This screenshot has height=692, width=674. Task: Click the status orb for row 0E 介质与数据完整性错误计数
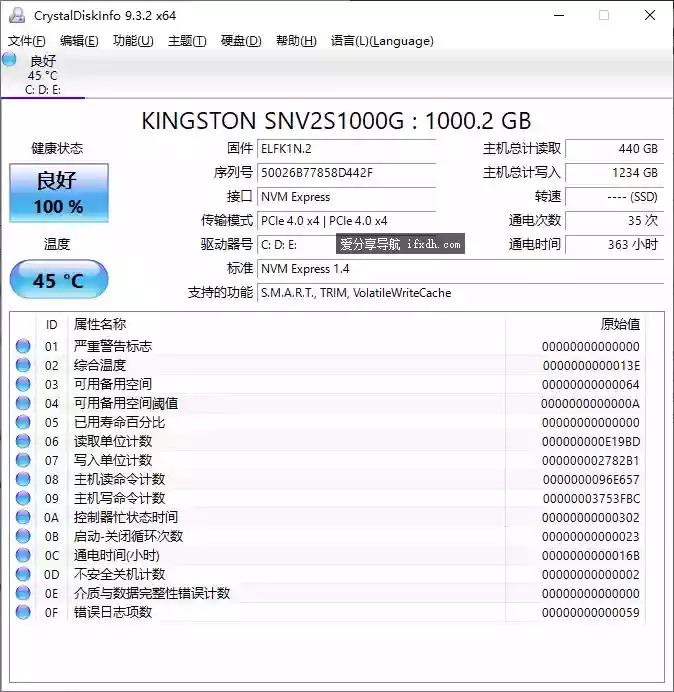tap(23, 593)
